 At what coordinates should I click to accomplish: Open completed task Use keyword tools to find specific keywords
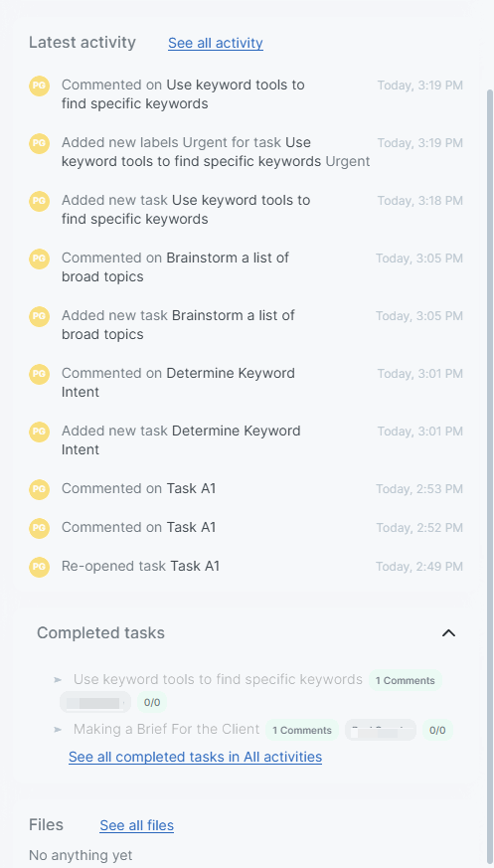[x=218, y=679]
